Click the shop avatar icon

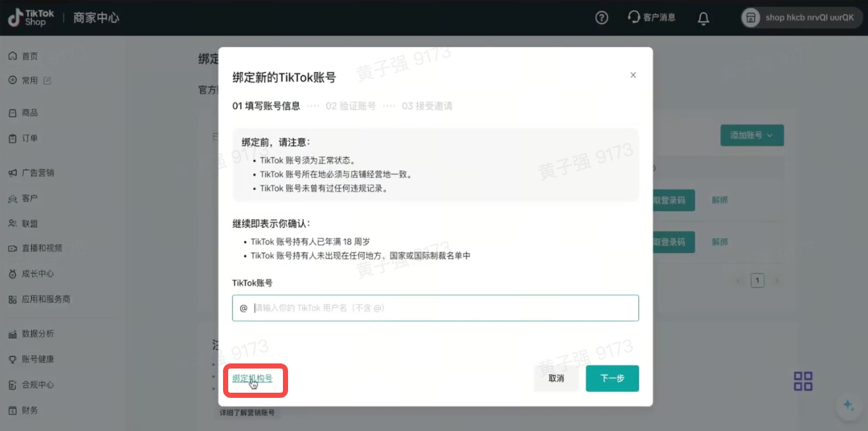point(751,18)
